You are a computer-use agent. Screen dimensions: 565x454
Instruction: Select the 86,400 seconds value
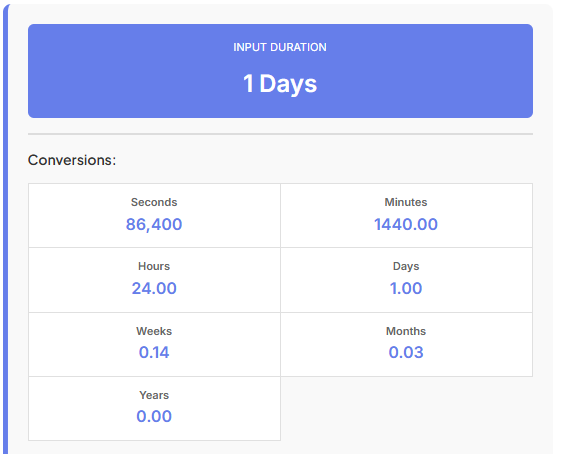154,224
